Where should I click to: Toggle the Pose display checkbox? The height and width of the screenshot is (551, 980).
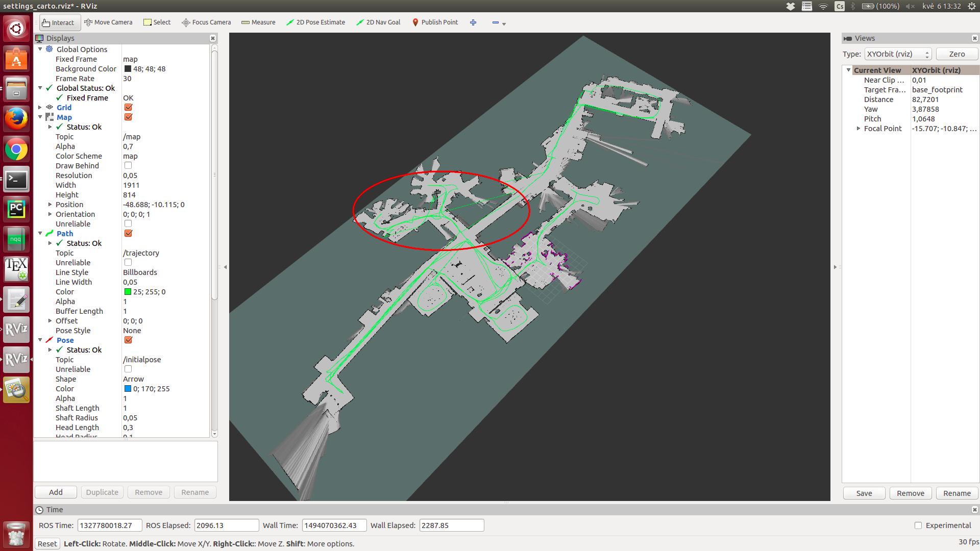tap(128, 340)
